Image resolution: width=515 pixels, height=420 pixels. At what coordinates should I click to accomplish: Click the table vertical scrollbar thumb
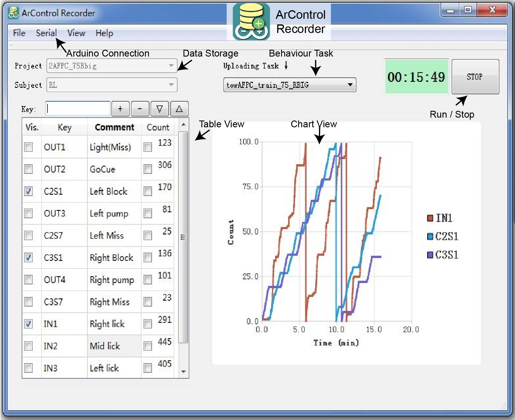pos(184,237)
